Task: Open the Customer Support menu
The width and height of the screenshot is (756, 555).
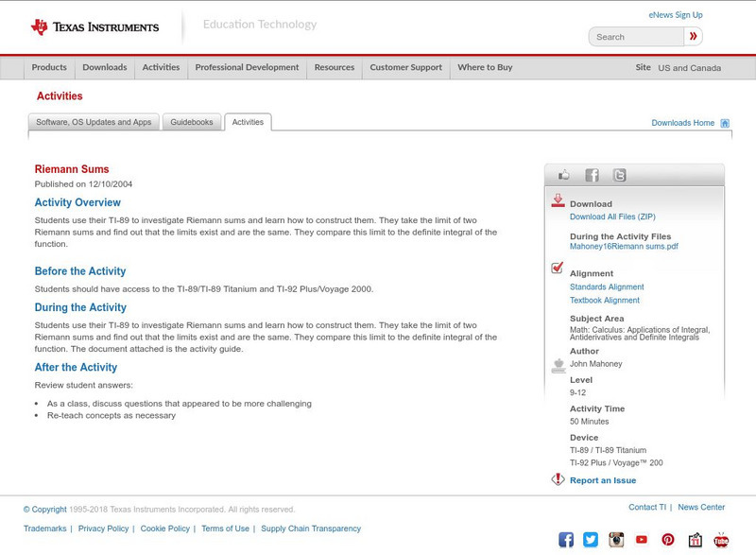Action: 404,67
